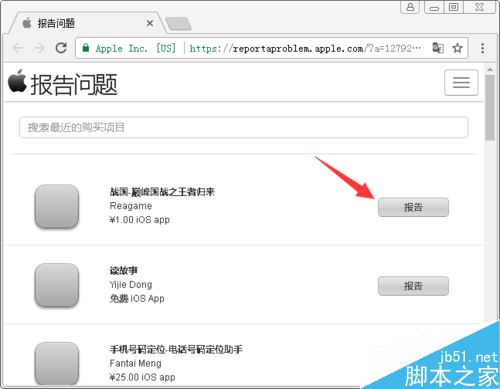Click 报告 button for the 读故事 app
This screenshot has height=389, width=500.
[x=413, y=286]
